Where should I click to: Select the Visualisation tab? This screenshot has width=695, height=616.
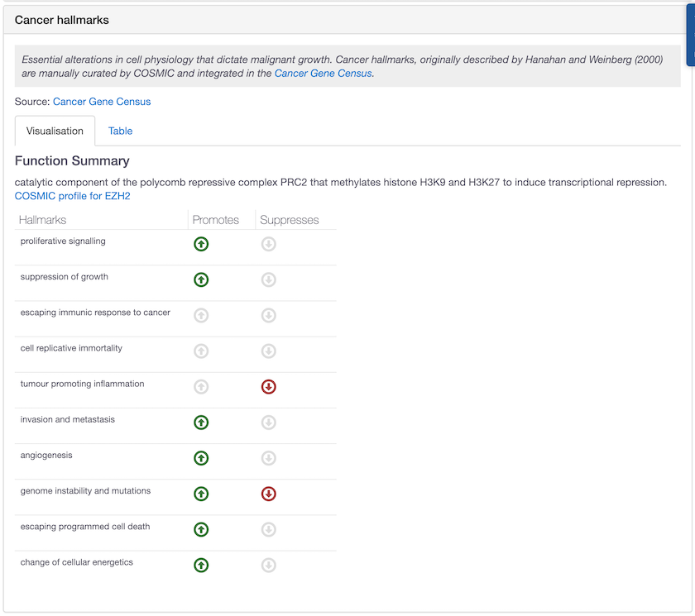point(55,131)
